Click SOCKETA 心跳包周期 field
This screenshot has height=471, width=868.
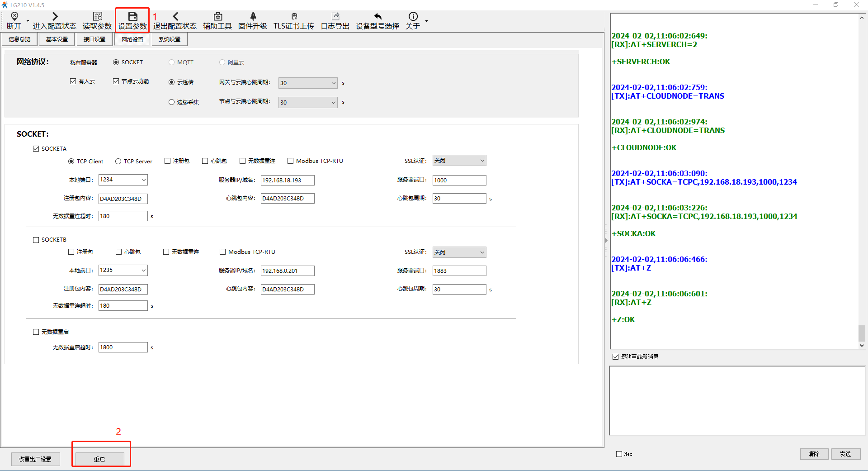[459, 198]
